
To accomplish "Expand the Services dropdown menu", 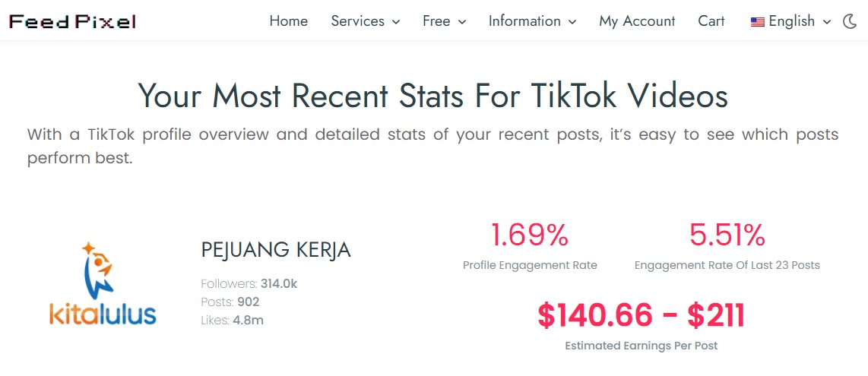I will (x=365, y=21).
